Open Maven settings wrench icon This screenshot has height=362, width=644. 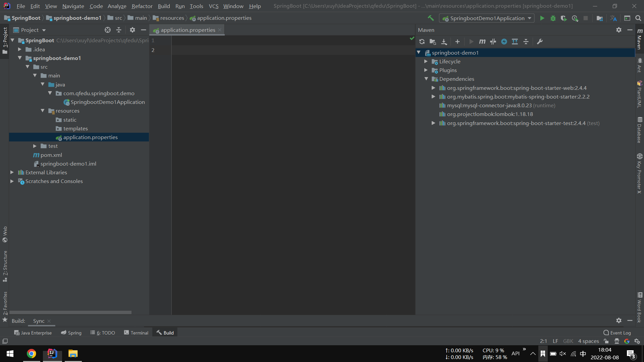pos(540,42)
